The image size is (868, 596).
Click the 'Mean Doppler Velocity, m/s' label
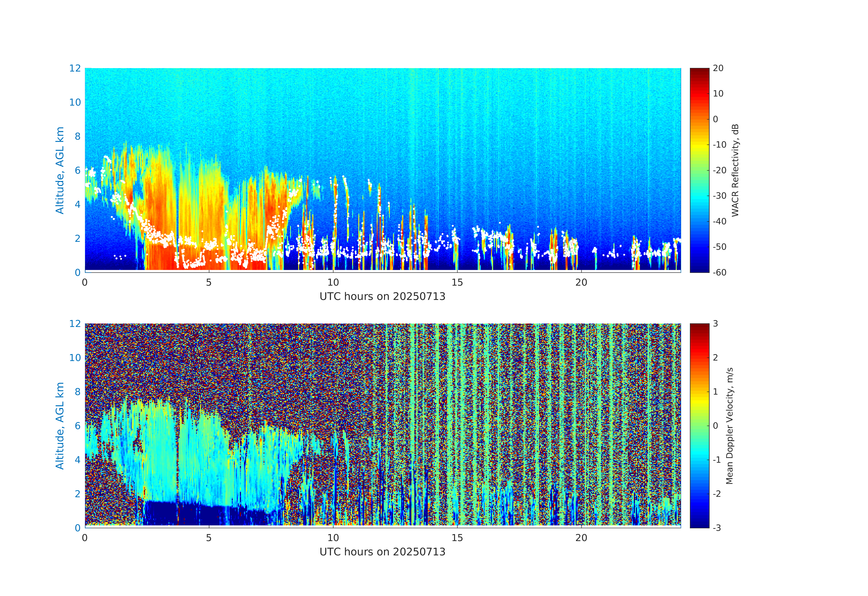[729, 426]
